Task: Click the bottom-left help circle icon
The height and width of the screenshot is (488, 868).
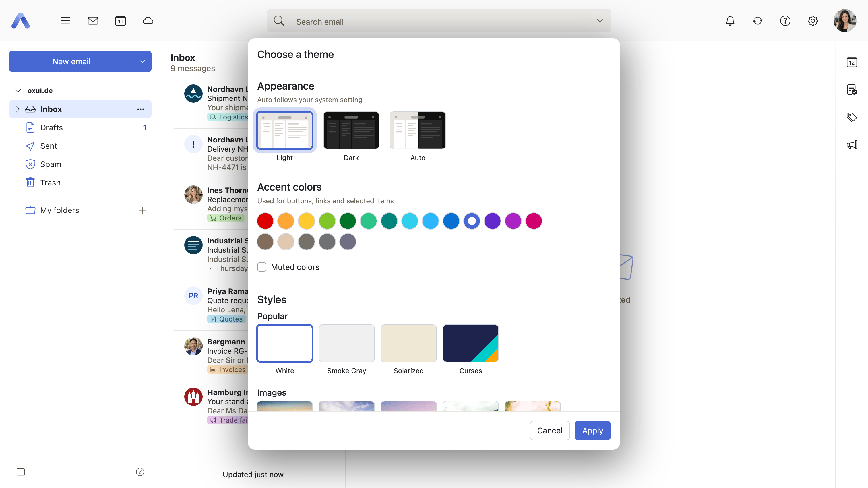Action: [x=140, y=472]
